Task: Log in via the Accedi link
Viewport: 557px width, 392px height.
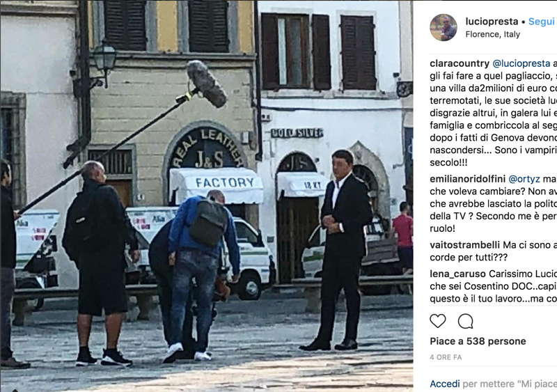Action: click(445, 384)
